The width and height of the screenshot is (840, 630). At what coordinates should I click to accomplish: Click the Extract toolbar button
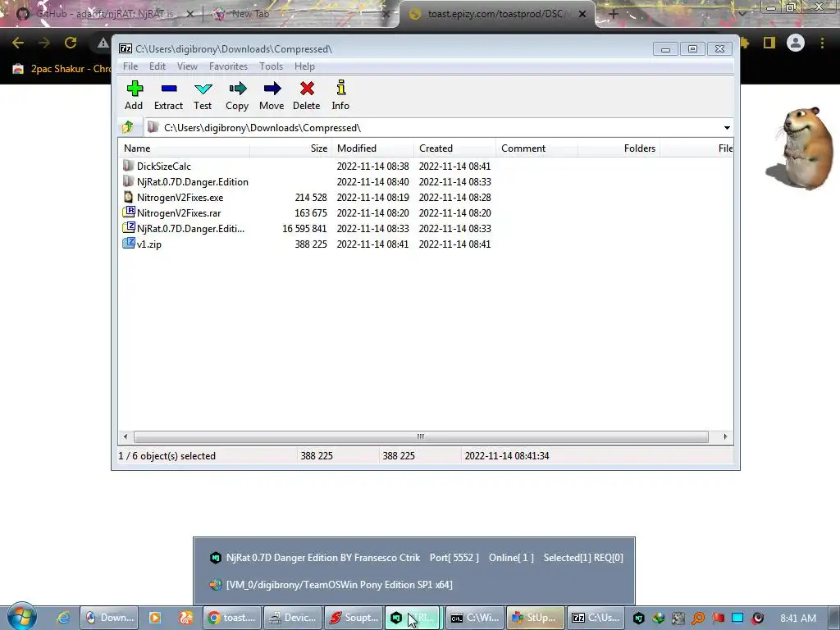168,95
